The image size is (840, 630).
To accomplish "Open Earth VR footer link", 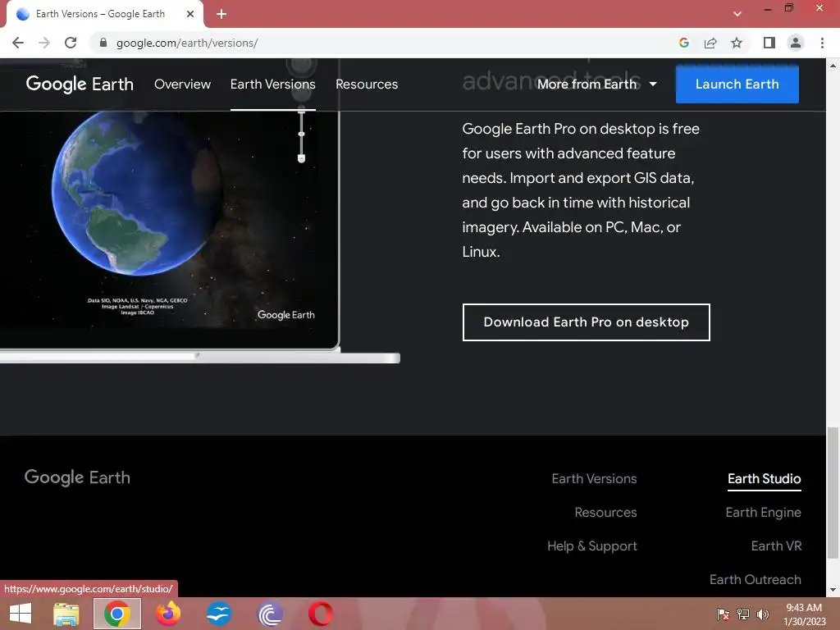I will (776, 546).
